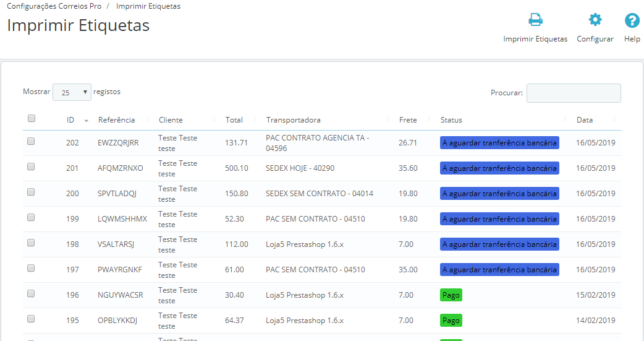Click reference OPBLYKKDJ
This screenshot has height=341, width=644.
(117, 321)
